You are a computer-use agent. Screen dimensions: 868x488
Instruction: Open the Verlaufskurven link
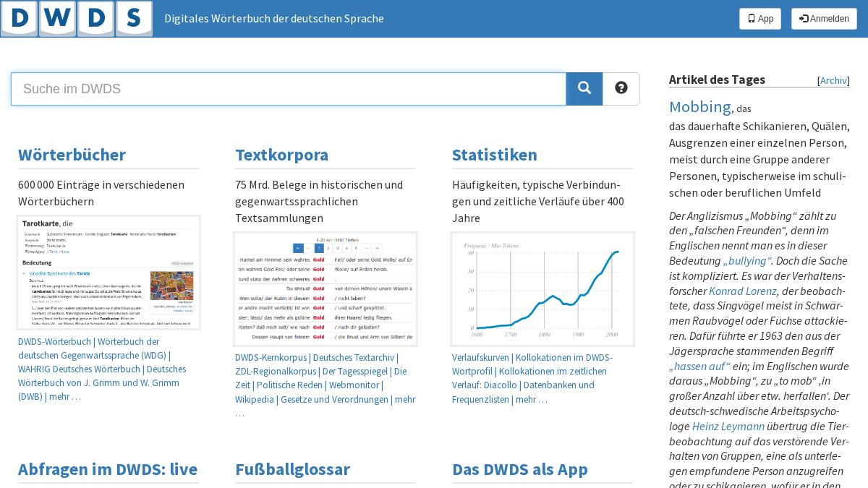tap(481, 358)
